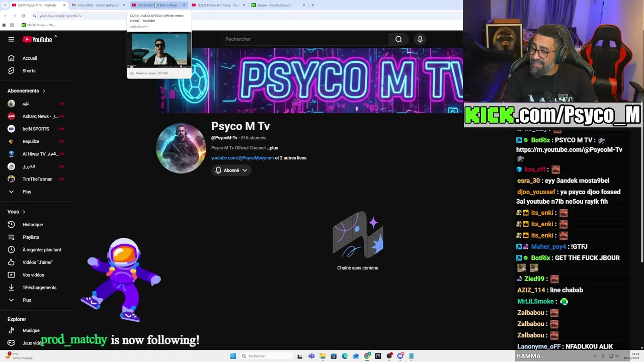644x362 pixels.
Task: Click the Psyco M Tv channel avatar
Action: pyautogui.click(x=181, y=148)
